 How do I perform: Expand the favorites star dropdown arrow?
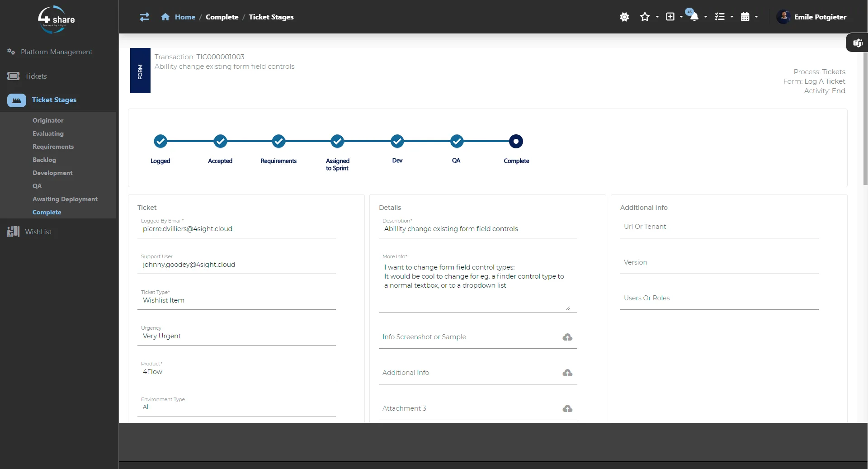click(x=657, y=17)
